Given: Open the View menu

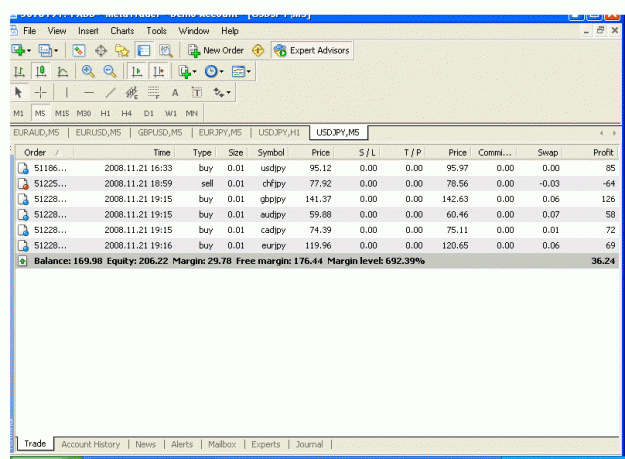Looking at the screenshot, I should click(x=57, y=31).
